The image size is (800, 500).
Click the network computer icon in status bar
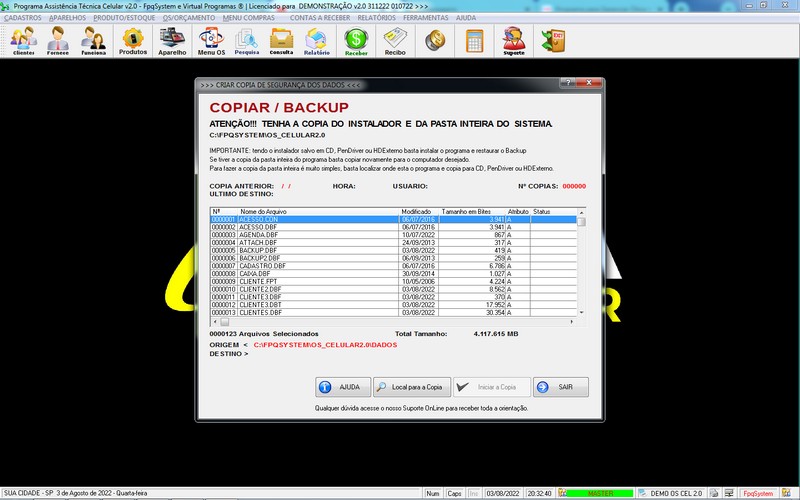730,493
